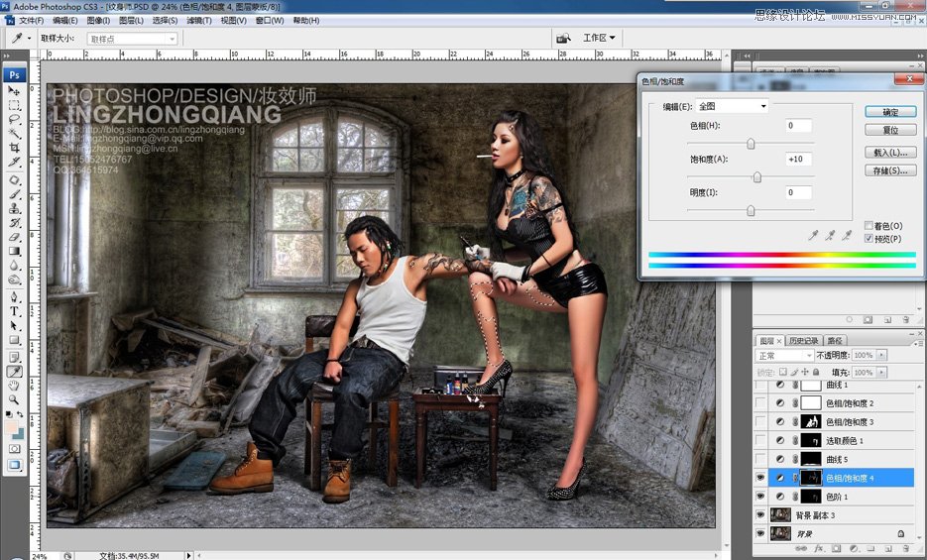Select the Crop tool
This screenshot has height=560, width=927.
pos(15,147)
